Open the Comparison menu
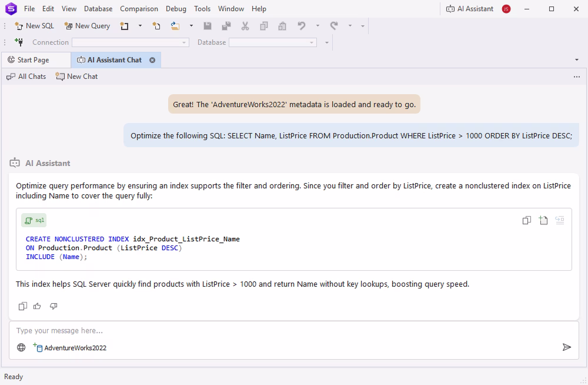The width and height of the screenshot is (588, 385). point(139,9)
